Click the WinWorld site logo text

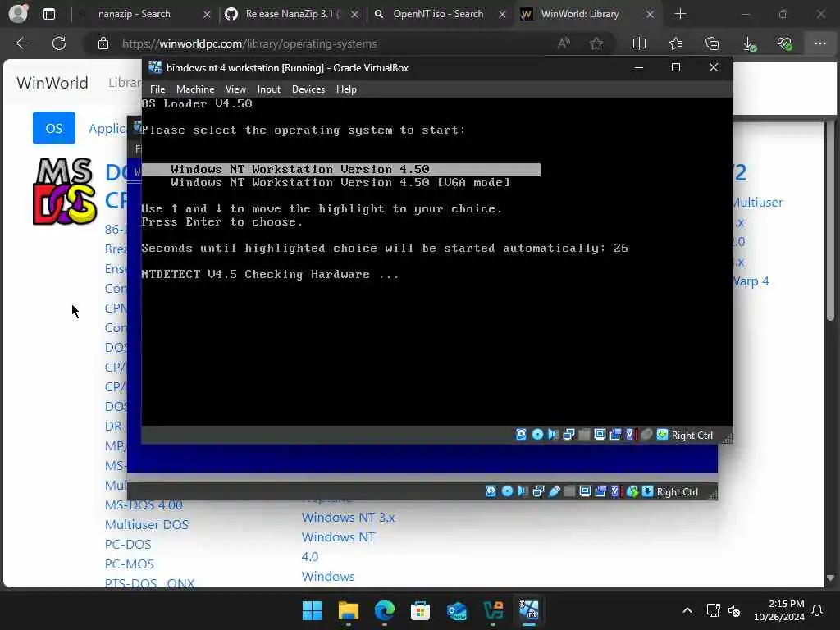pyautogui.click(x=52, y=83)
